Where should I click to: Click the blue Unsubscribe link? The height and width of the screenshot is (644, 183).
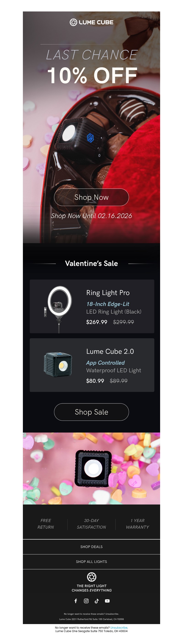[118, 628]
